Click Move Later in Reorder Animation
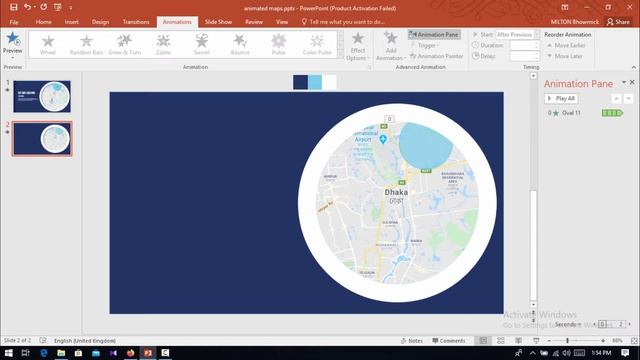640x360 pixels. pyautogui.click(x=564, y=56)
